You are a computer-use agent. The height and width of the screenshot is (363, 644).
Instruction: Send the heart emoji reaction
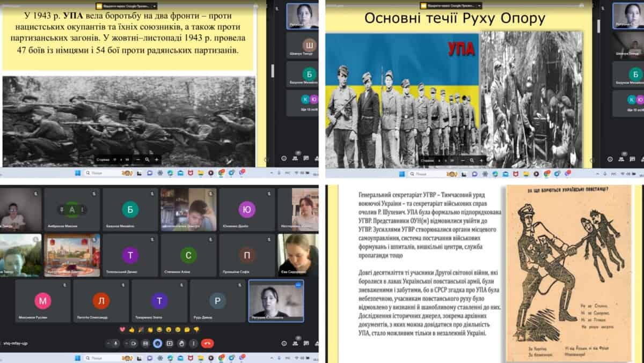pos(122,330)
